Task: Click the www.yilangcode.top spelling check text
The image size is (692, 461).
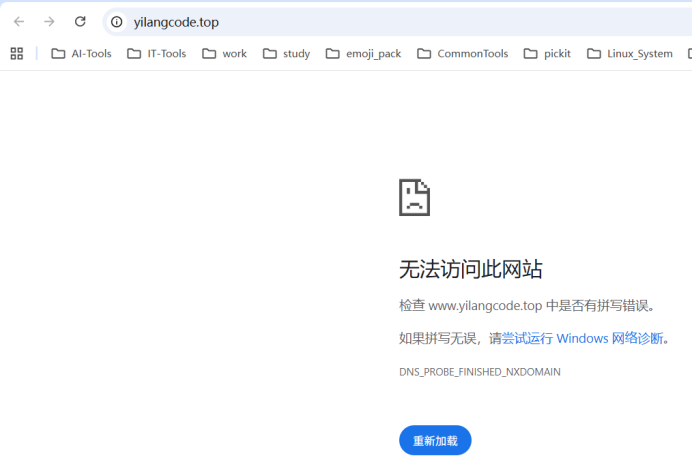Action: 527,305
